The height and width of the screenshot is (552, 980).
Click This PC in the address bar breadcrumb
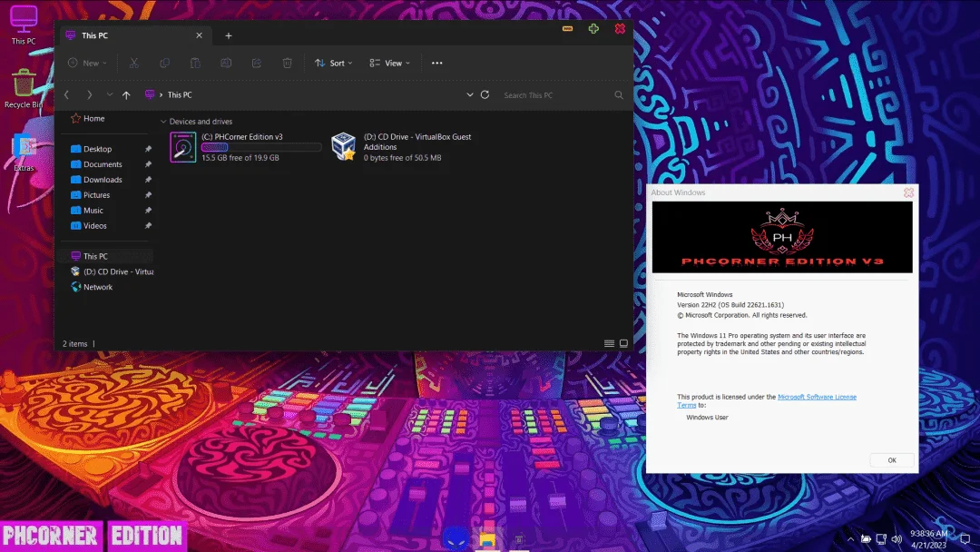click(x=180, y=95)
